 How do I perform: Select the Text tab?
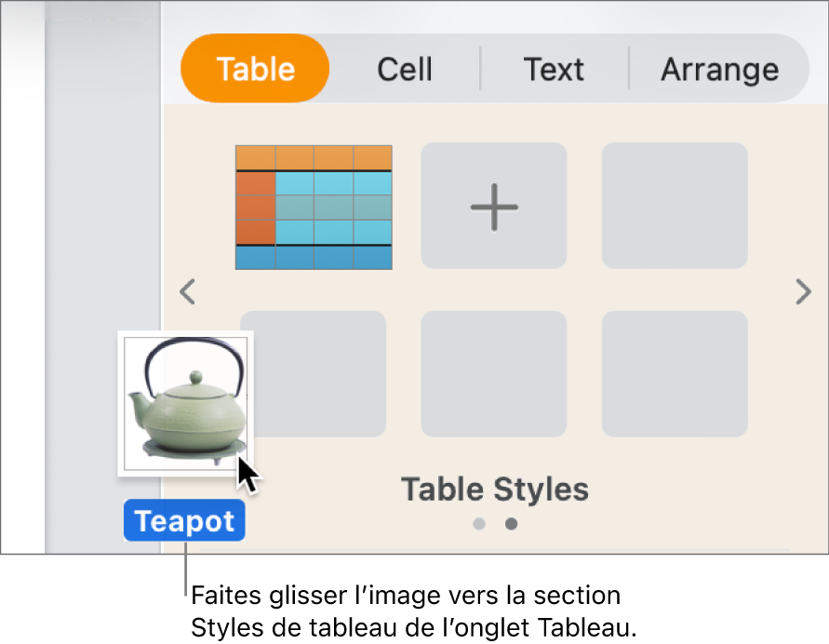pyautogui.click(x=554, y=68)
